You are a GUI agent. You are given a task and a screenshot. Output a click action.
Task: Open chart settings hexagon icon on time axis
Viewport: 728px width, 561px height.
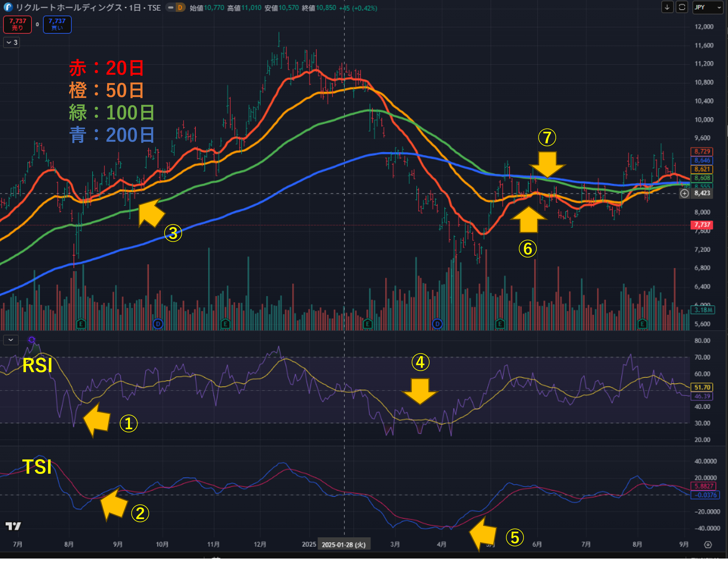coord(708,545)
